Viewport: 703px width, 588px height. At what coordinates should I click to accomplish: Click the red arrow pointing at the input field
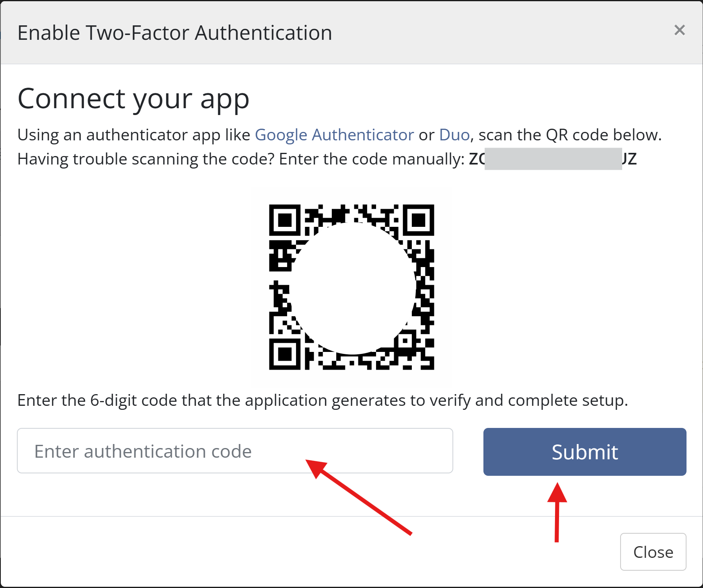(358, 497)
